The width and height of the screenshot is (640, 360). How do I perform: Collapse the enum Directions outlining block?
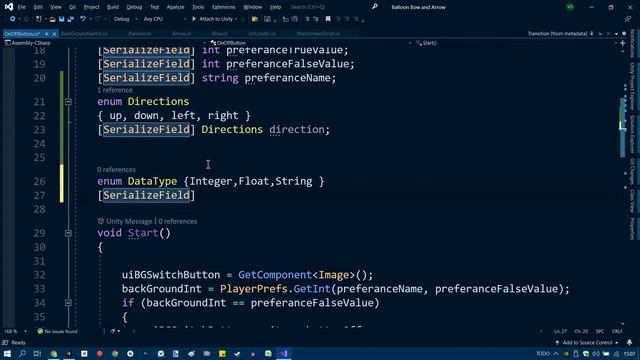click(69, 102)
